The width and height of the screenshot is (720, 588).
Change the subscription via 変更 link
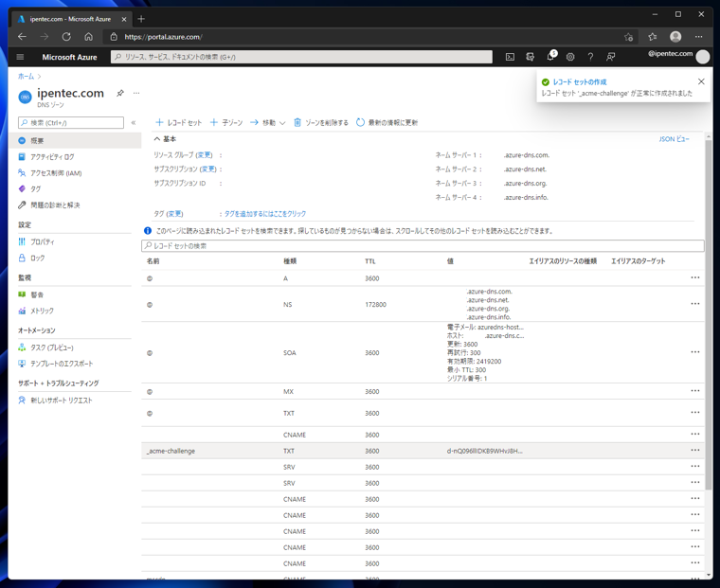coord(208,169)
